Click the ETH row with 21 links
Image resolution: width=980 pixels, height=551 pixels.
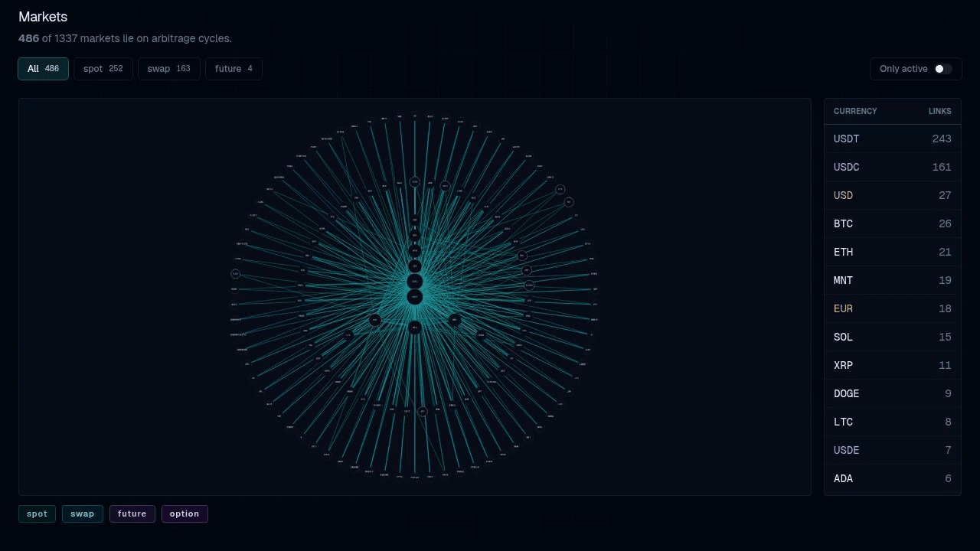click(x=893, y=253)
